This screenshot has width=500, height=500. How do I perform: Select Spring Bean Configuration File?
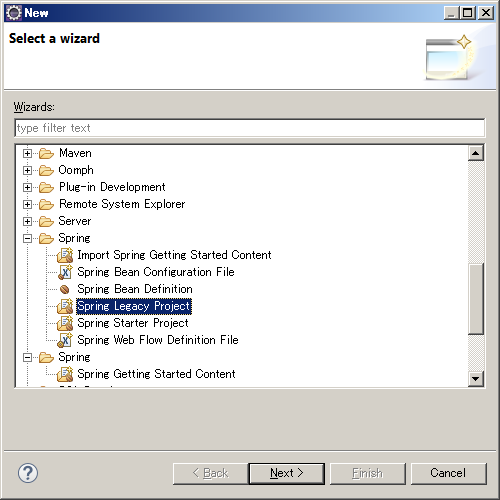(x=156, y=272)
